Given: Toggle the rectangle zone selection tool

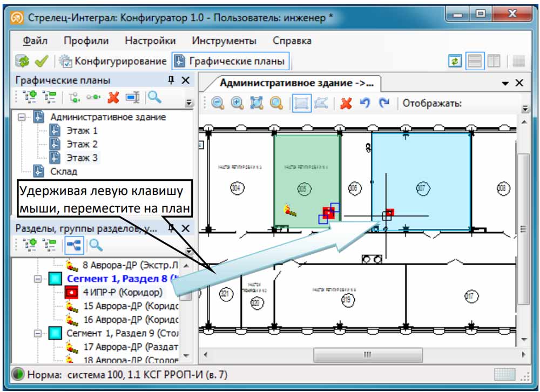Looking at the screenshot, I should (x=301, y=103).
